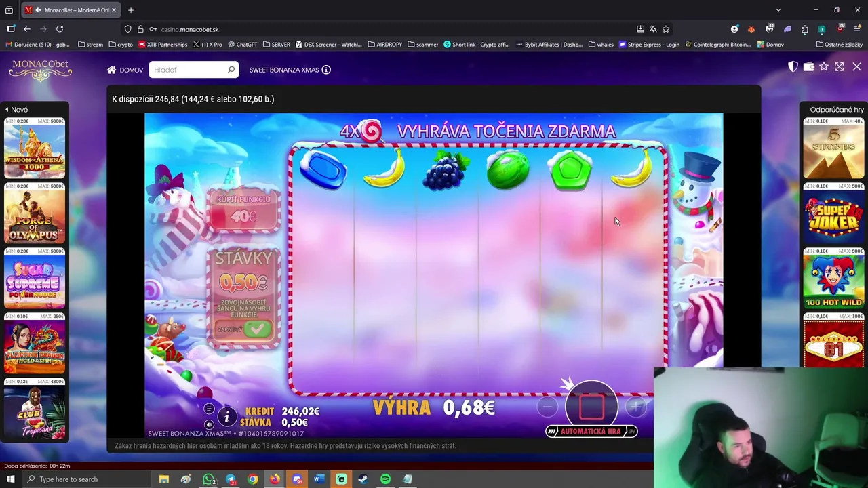Open the list all tabs dropdown arrow
Viewport: 868px width, 488px height.
pos(778,10)
